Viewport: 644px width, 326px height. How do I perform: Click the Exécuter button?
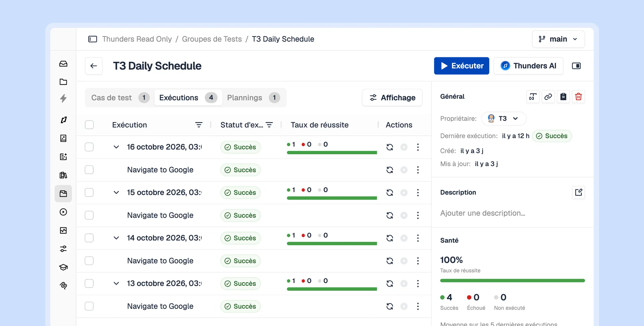[462, 66]
